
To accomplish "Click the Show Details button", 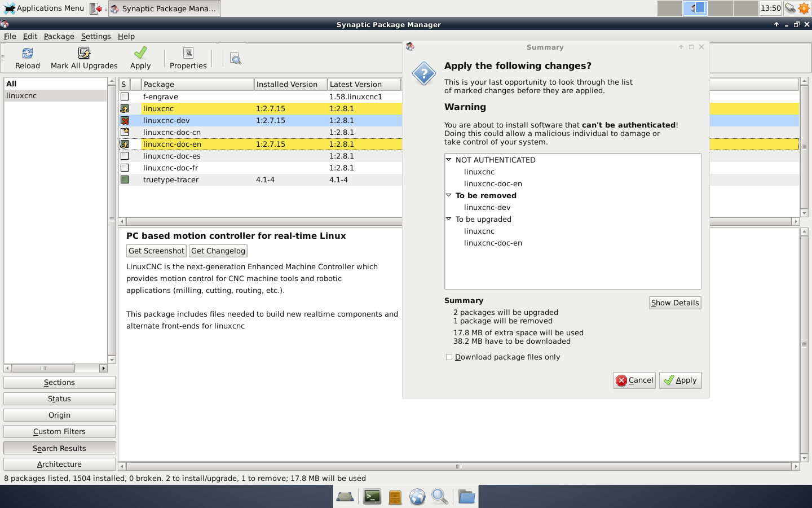I will pos(675,303).
